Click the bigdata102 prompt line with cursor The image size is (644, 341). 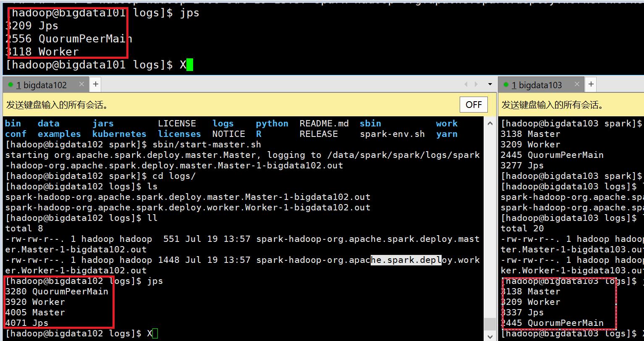82,333
